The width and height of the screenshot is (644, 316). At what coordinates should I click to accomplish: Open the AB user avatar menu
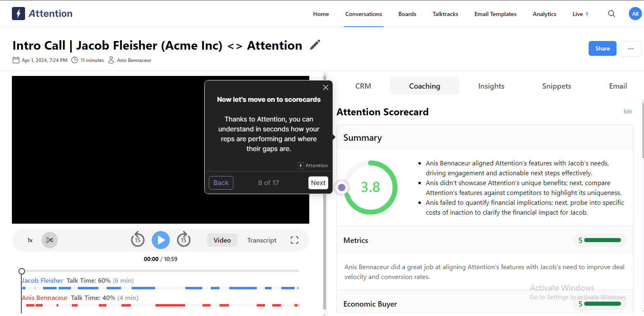point(635,14)
